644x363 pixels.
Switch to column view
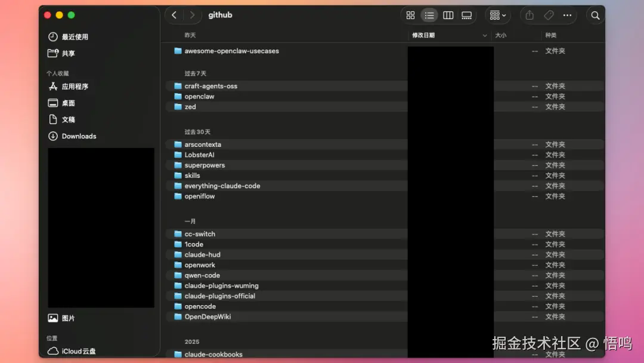click(x=448, y=16)
